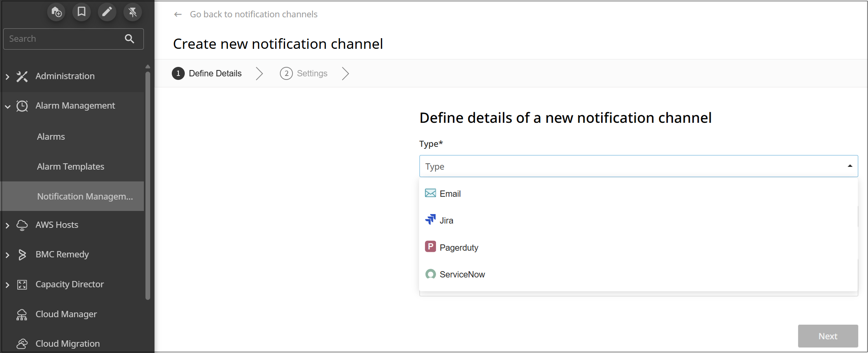Collapse the Alarm Management section
Viewport: 868px width, 353px height.
[x=7, y=106]
